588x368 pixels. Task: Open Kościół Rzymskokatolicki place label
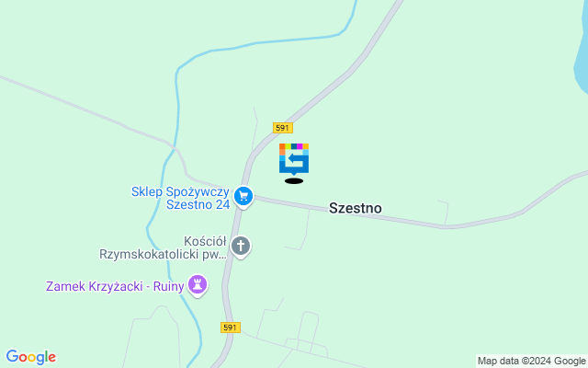click(x=164, y=247)
